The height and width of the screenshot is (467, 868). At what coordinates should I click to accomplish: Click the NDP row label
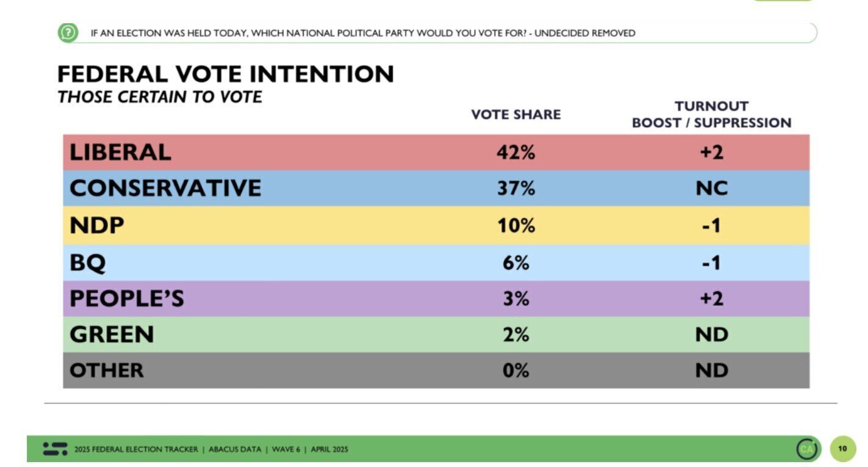pyautogui.click(x=97, y=225)
